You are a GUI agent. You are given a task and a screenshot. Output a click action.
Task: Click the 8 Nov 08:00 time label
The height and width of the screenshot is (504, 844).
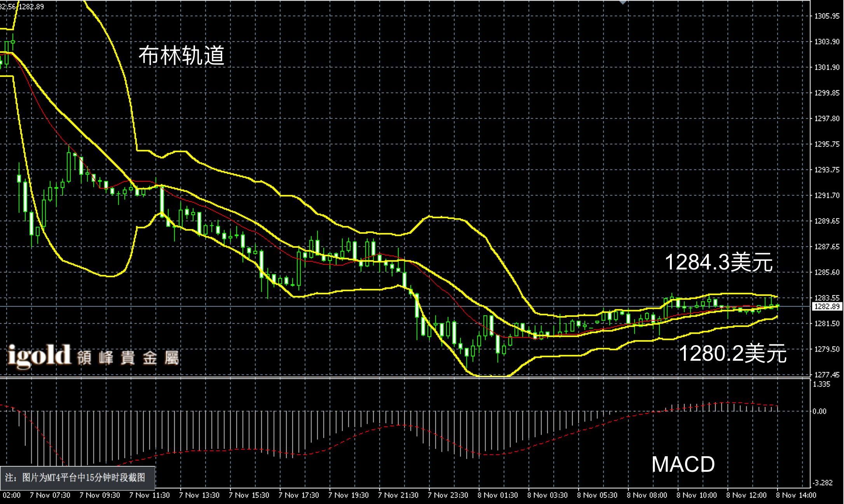[647, 495]
